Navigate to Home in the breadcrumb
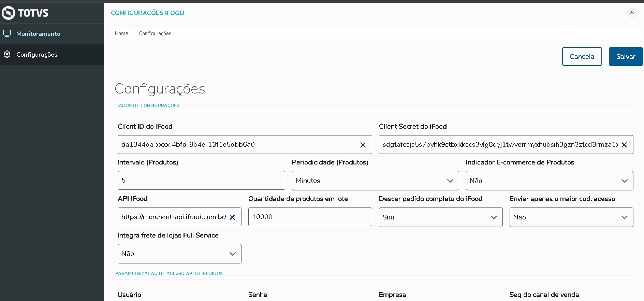 point(121,33)
